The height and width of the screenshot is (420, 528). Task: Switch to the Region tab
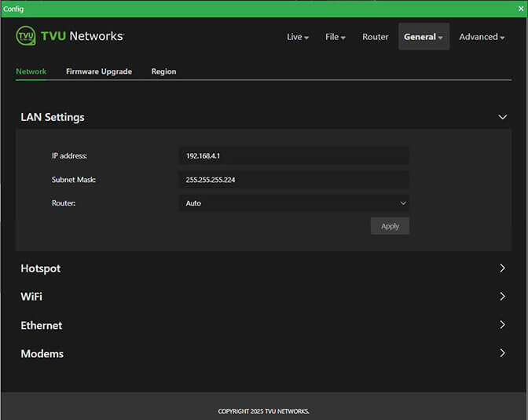[x=163, y=71]
